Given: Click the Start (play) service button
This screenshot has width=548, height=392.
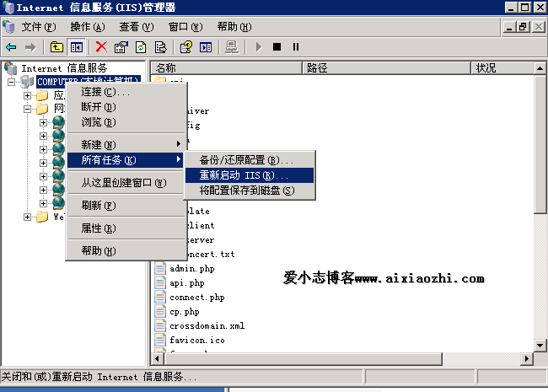Looking at the screenshot, I should pyautogui.click(x=259, y=47).
